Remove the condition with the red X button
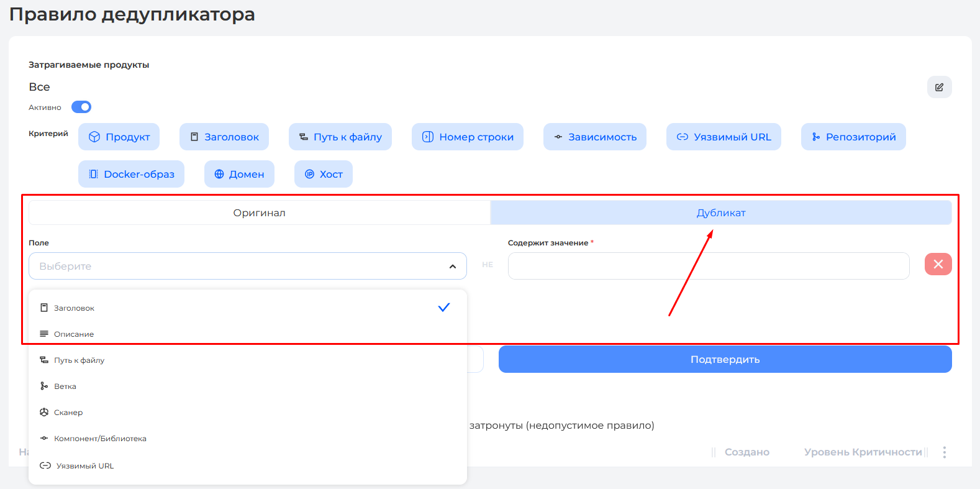980x489 pixels. click(938, 264)
